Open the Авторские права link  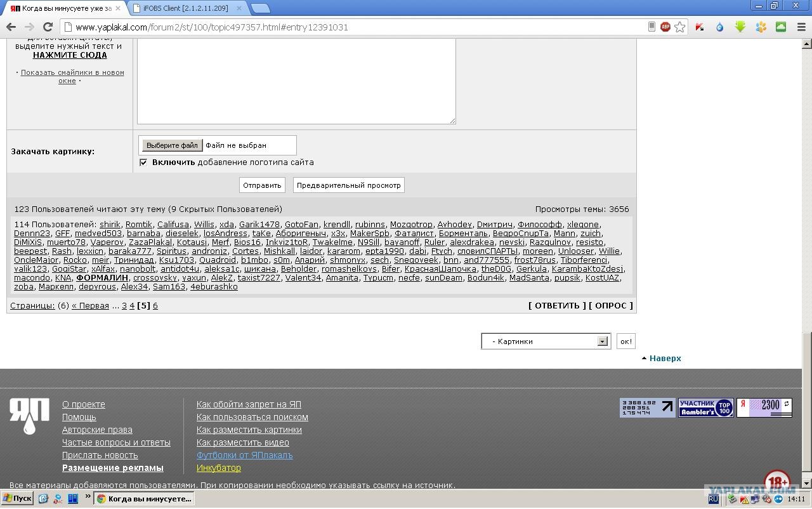pos(97,430)
